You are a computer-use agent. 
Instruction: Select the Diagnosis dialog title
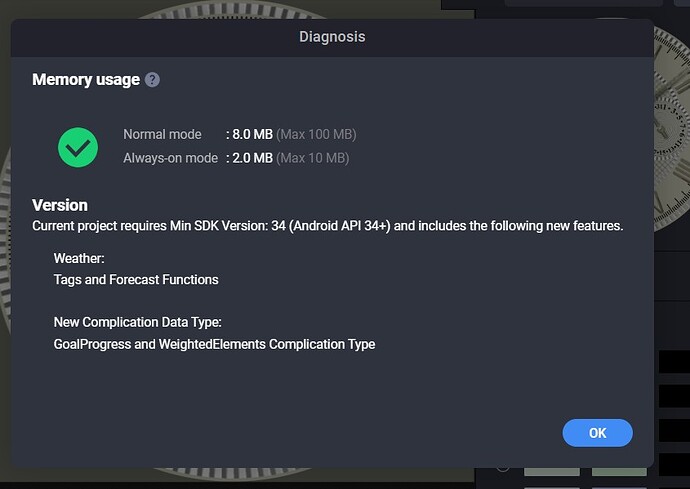[332, 37]
